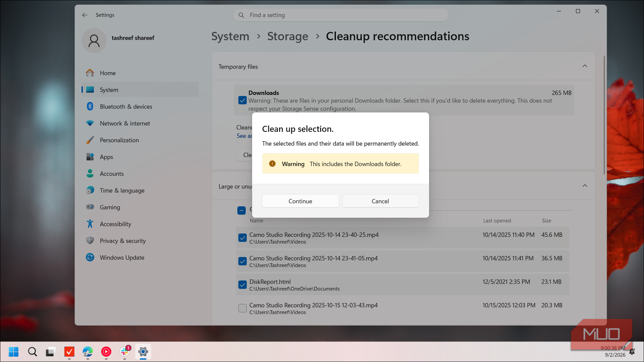Open the red checkmark app in taskbar
Screen dimensions: 644x362
click(69, 352)
